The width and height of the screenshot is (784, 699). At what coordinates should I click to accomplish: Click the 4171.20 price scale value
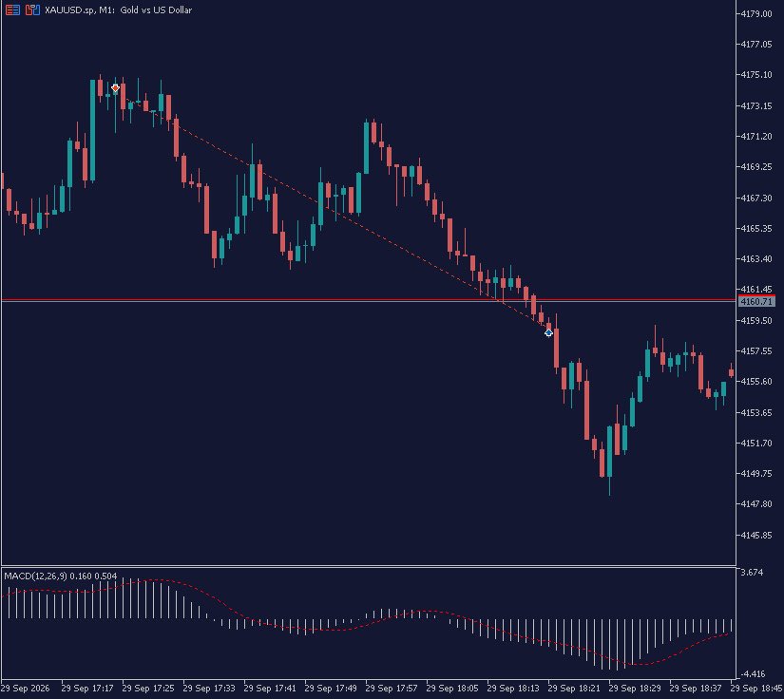(x=756, y=137)
